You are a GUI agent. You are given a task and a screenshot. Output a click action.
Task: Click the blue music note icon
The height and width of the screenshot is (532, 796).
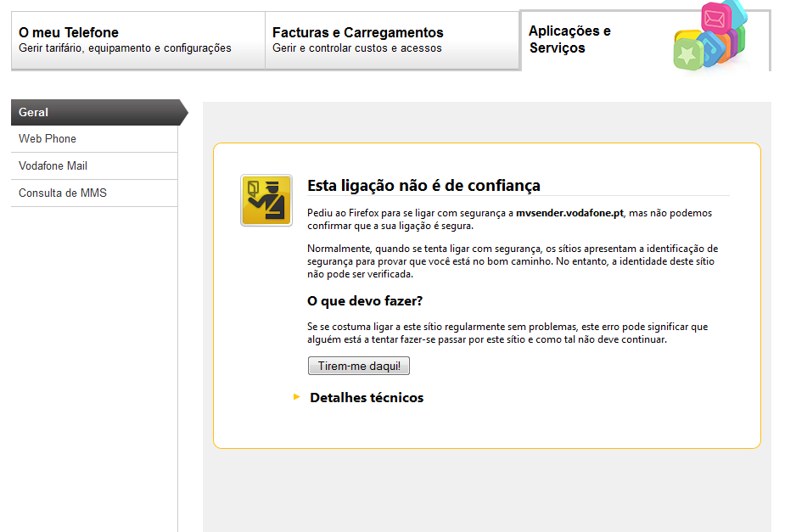710,49
